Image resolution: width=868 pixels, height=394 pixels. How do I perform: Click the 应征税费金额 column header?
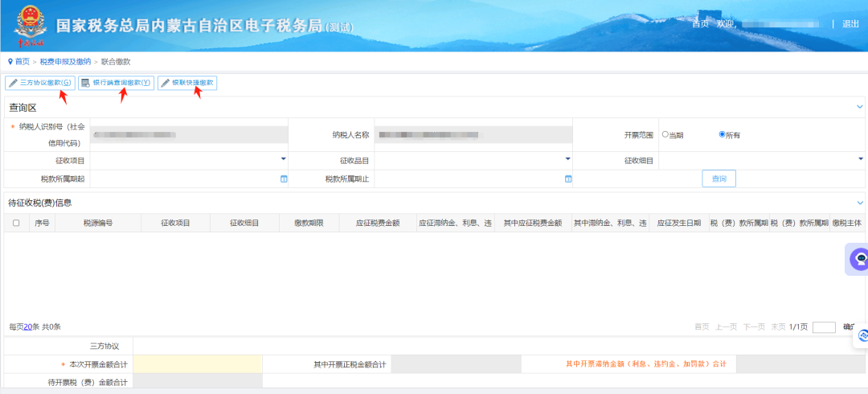[378, 224]
